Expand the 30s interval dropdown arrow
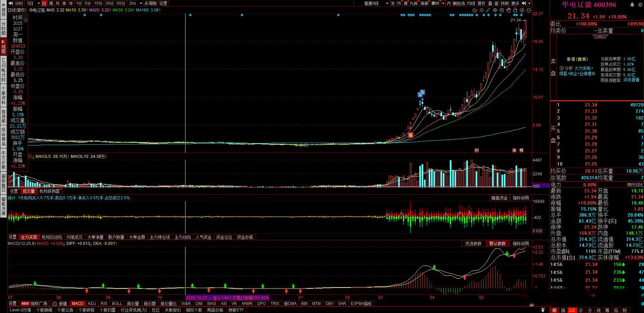 pyautogui.click(x=141, y=3)
